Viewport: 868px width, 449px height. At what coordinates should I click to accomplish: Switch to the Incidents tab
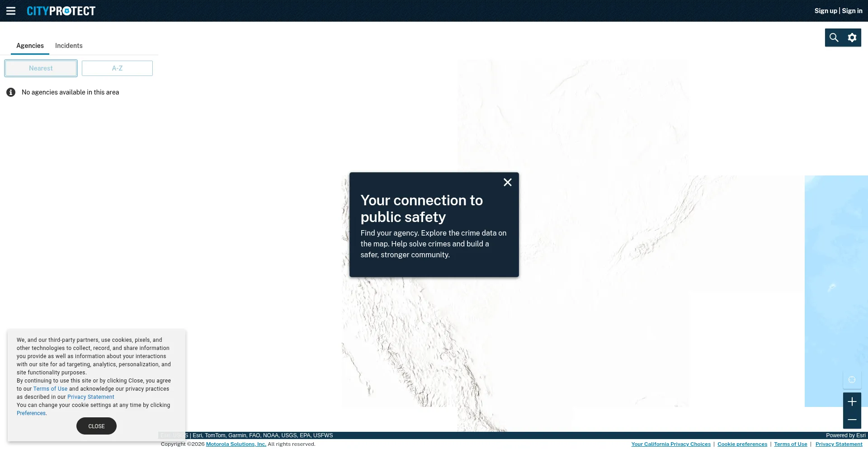[69, 46]
